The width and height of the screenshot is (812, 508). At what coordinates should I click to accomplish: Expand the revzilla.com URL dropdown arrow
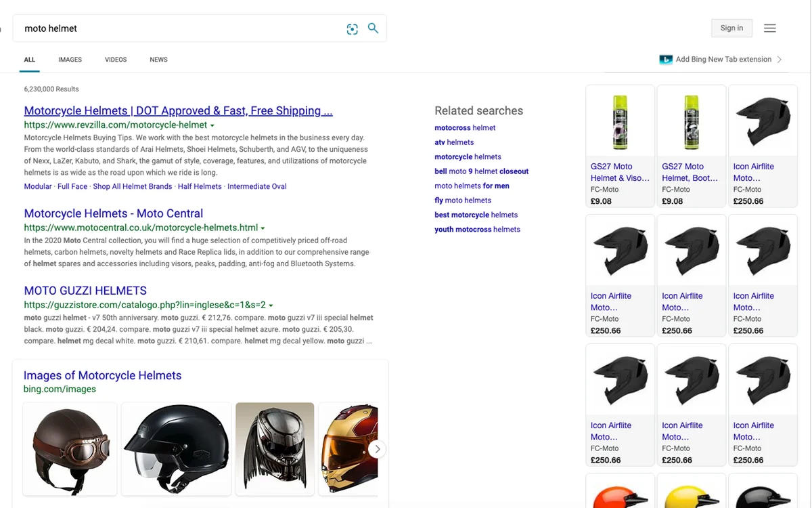click(x=212, y=126)
